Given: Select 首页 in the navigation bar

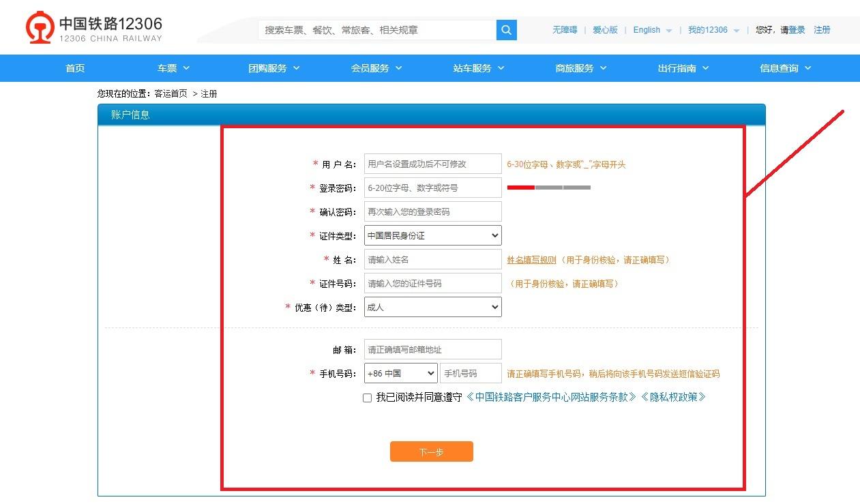Looking at the screenshot, I should (74, 68).
